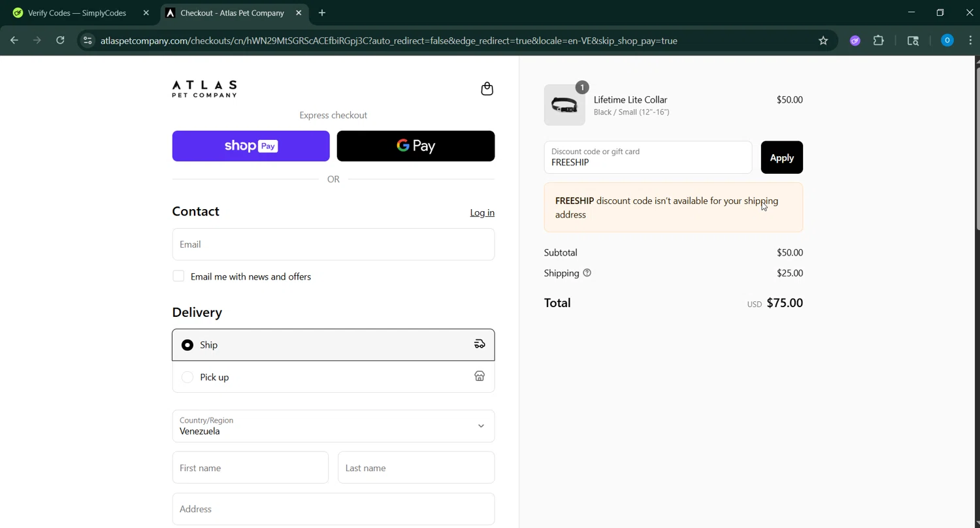Click the Last name field

point(416,467)
